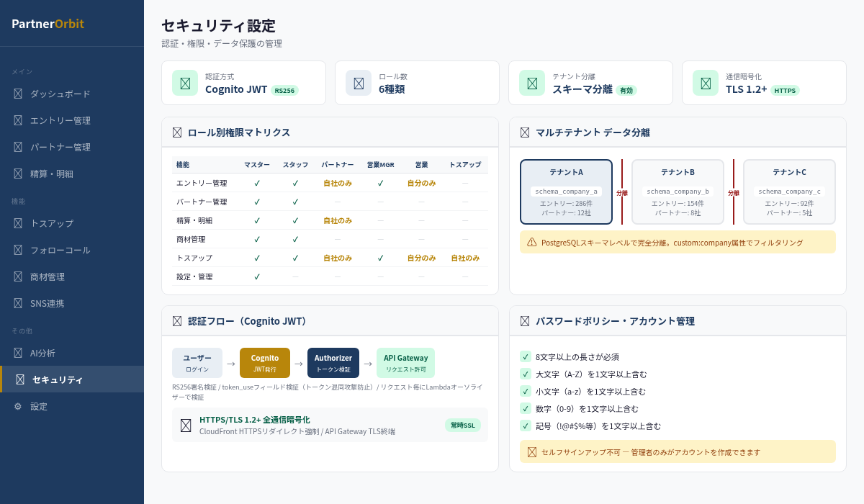
Task: Click the 通信暗号化 card icon
Action: point(706,83)
